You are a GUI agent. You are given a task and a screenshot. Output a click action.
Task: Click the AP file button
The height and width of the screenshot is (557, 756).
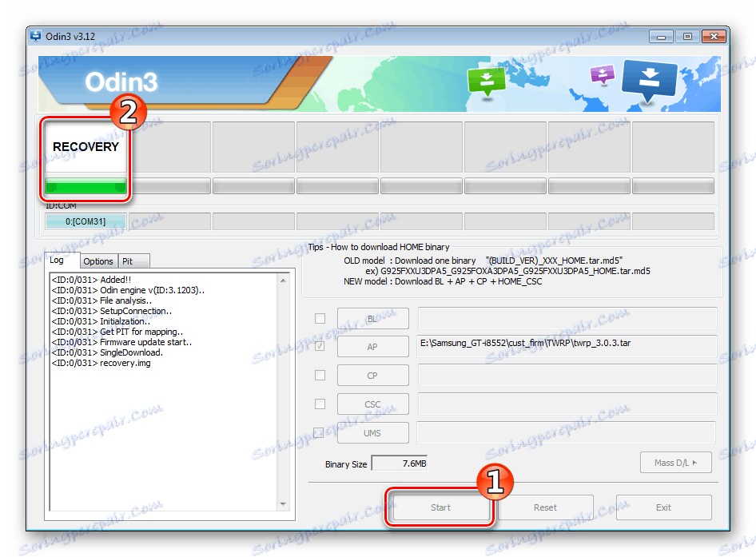pyautogui.click(x=372, y=347)
